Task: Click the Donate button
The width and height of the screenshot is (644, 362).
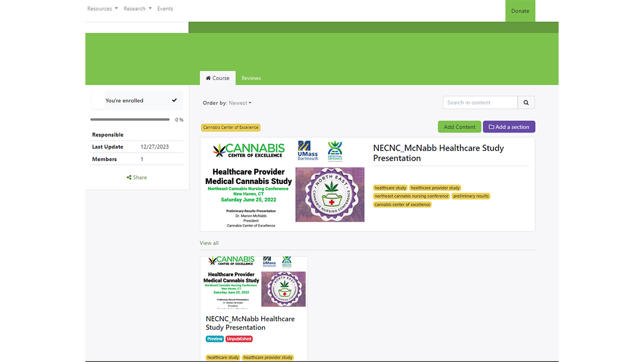Action: click(520, 11)
